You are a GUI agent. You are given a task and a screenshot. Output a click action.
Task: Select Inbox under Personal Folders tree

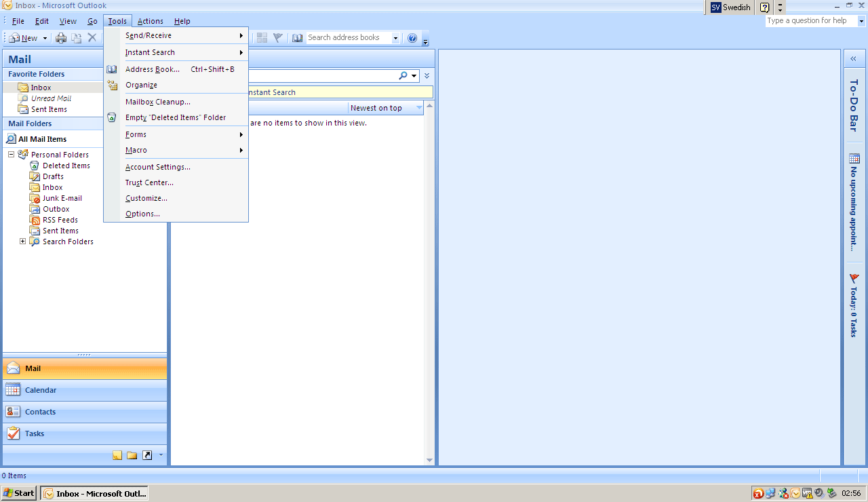click(52, 187)
